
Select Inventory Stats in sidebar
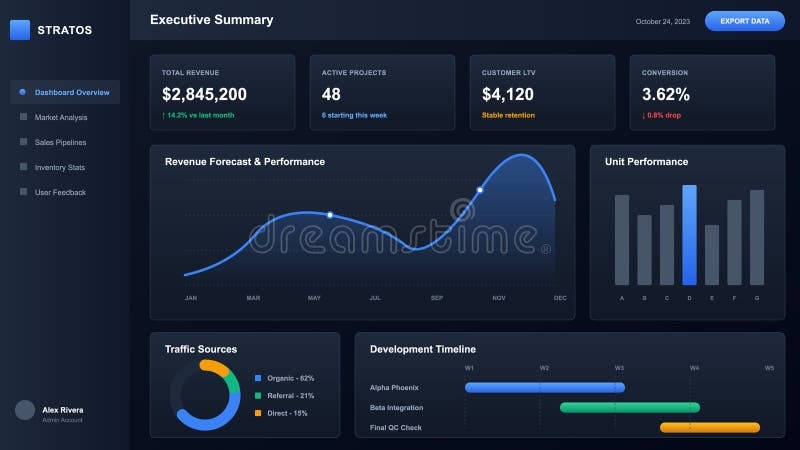point(60,167)
